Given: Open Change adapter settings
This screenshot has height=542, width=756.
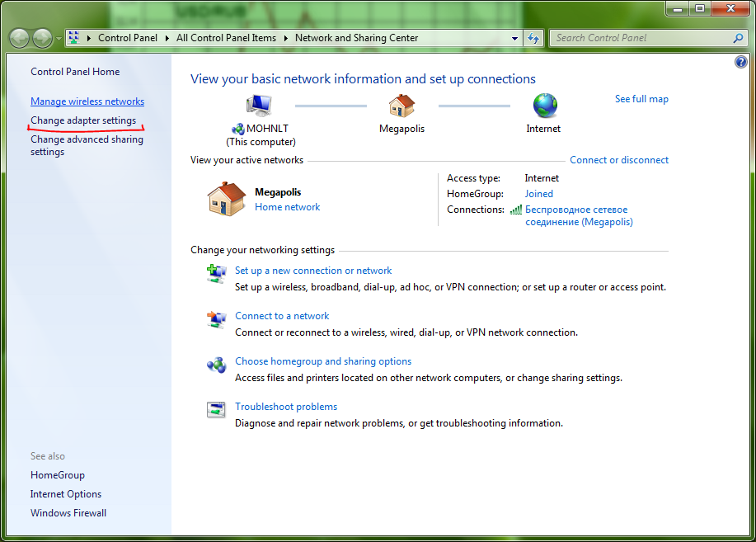Looking at the screenshot, I should pos(83,120).
